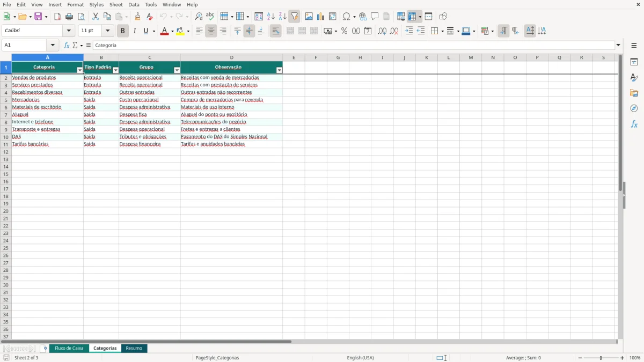This screenshot has height=362, width=644.
Task: Open the Format menu
Action: coord(76,4)
